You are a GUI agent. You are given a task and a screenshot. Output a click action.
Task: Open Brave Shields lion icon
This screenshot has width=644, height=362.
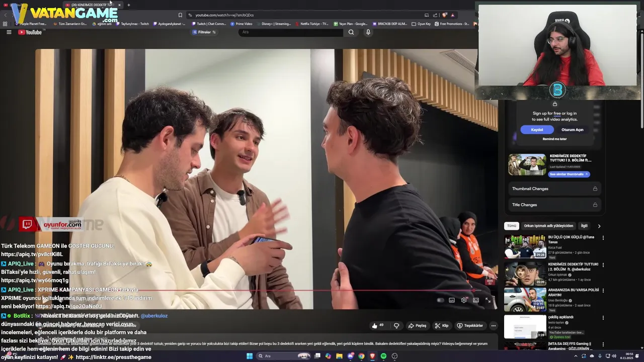(x=445, y=15)
